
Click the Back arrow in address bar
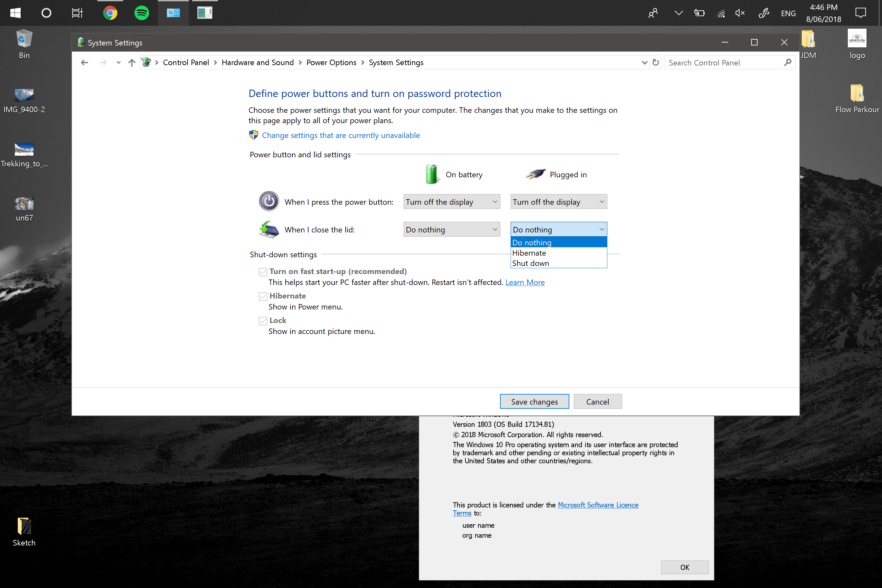pos(84,63)
